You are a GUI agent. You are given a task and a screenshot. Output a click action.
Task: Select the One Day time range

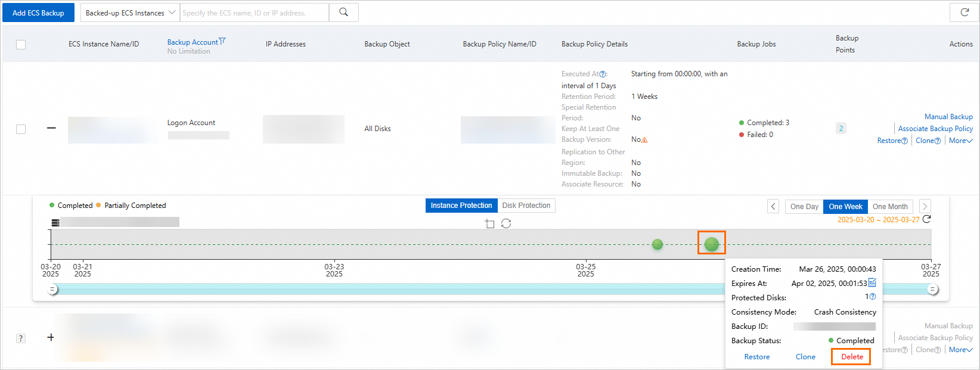(804, 207)
